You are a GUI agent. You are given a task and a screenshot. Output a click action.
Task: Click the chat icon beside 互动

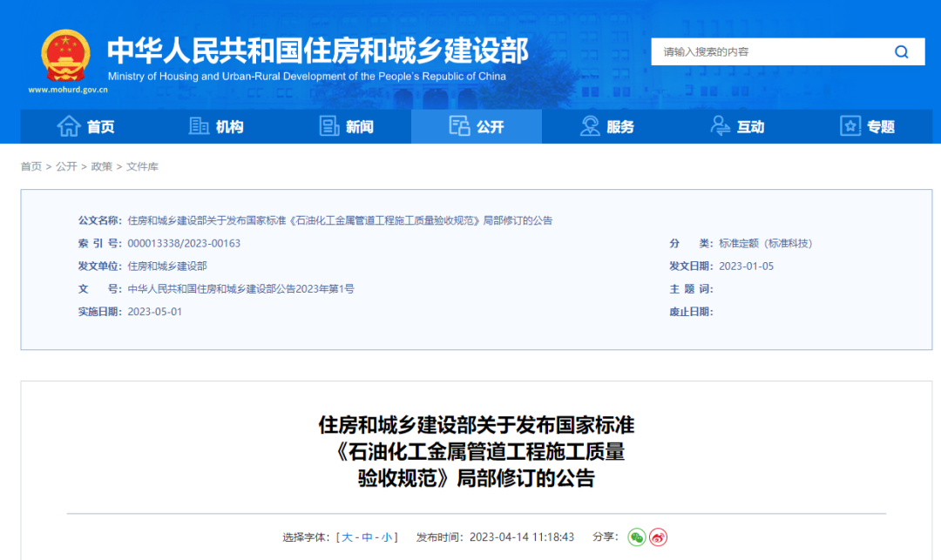(x=719, y=125)
